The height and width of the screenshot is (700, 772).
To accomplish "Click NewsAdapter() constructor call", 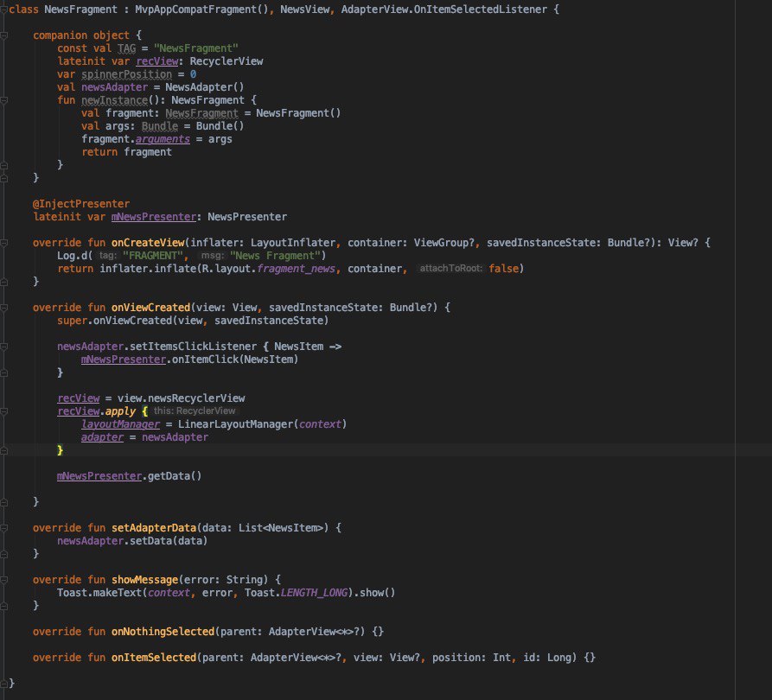I will [204, 87].
